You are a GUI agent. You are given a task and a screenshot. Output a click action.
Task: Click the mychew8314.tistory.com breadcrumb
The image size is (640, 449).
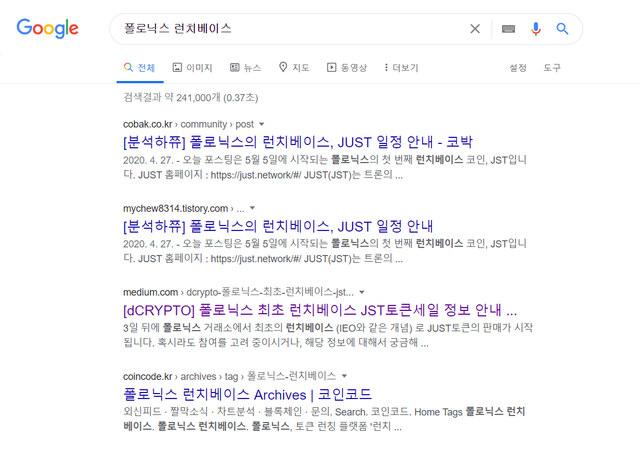tap(184, 208)
